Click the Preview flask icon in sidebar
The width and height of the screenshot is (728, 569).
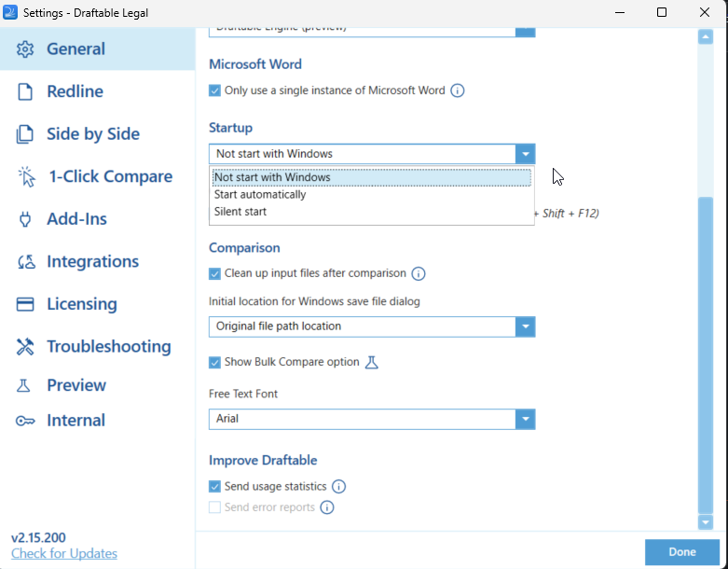pos(23,385)
